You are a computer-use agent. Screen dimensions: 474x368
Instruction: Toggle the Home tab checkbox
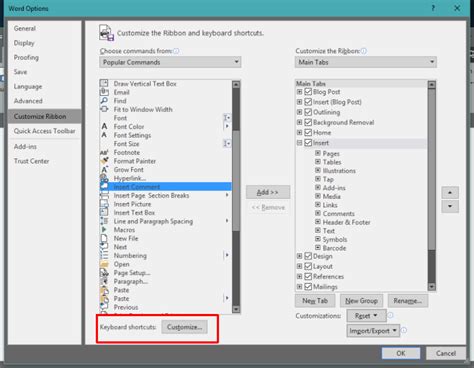pyautogui.click(x=308, y=132)
